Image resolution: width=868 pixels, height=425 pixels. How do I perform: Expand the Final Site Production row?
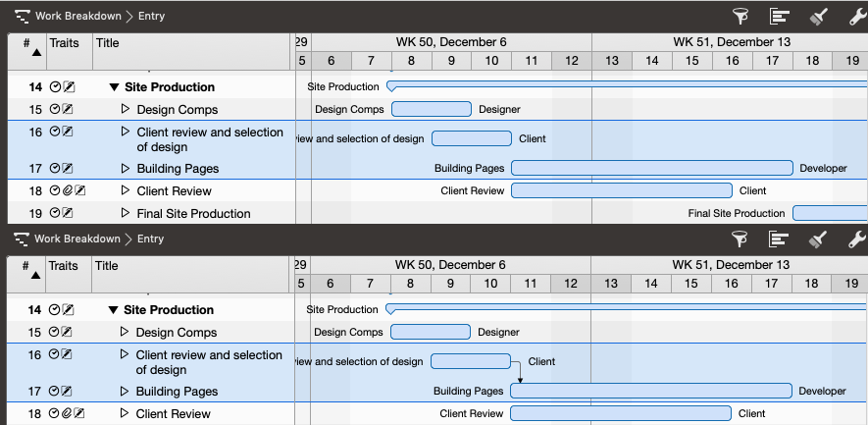(125, 213)
